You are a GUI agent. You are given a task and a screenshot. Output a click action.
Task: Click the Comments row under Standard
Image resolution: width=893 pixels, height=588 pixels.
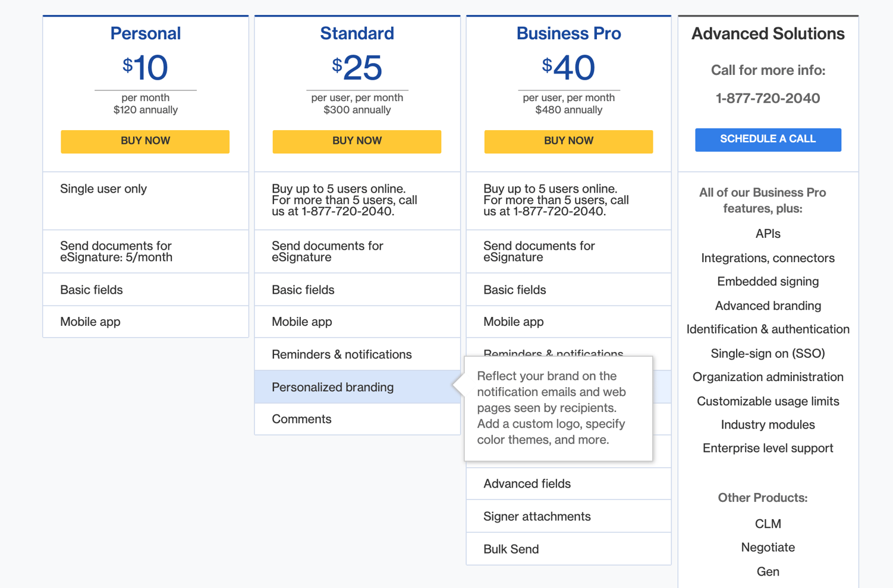click(301, 419)
